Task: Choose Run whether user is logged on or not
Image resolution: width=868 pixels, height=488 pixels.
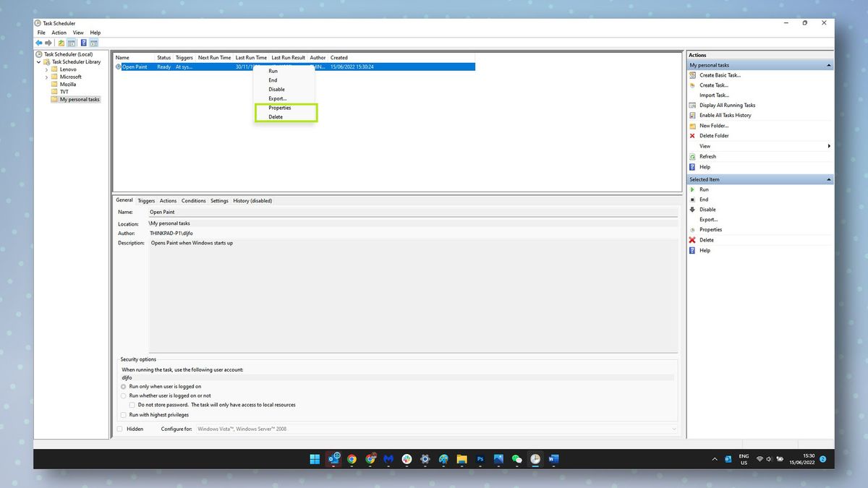Action: coord(123,395)
